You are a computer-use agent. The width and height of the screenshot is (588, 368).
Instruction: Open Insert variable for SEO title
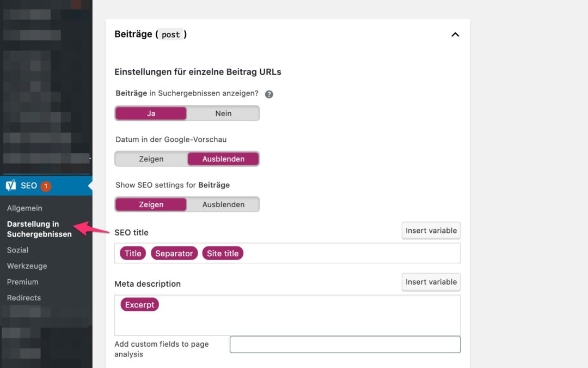pos(431,231)
